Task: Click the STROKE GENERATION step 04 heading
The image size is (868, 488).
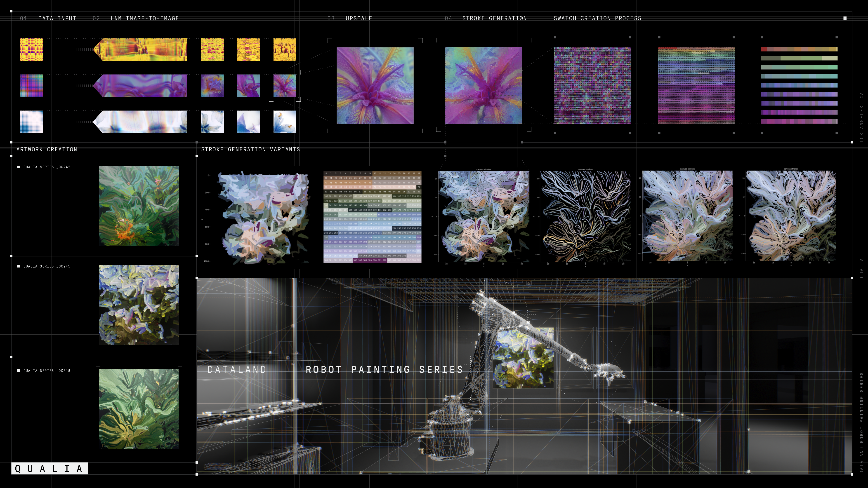Action: click(x=494, y=18)
